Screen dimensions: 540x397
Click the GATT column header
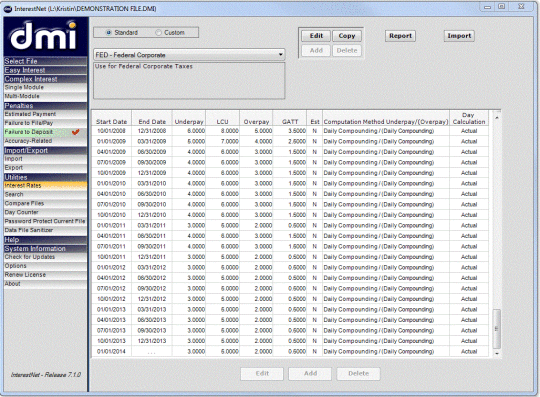(290, 118)
